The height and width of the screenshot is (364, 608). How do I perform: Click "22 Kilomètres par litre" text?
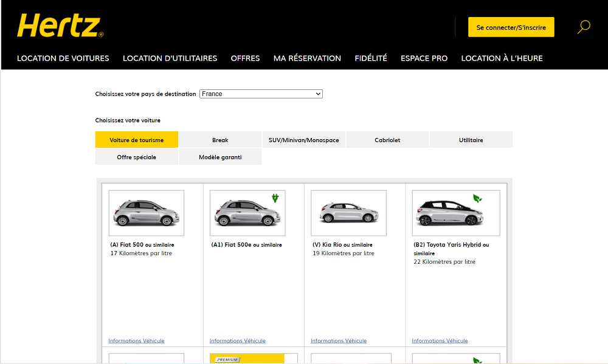[444, 262]
